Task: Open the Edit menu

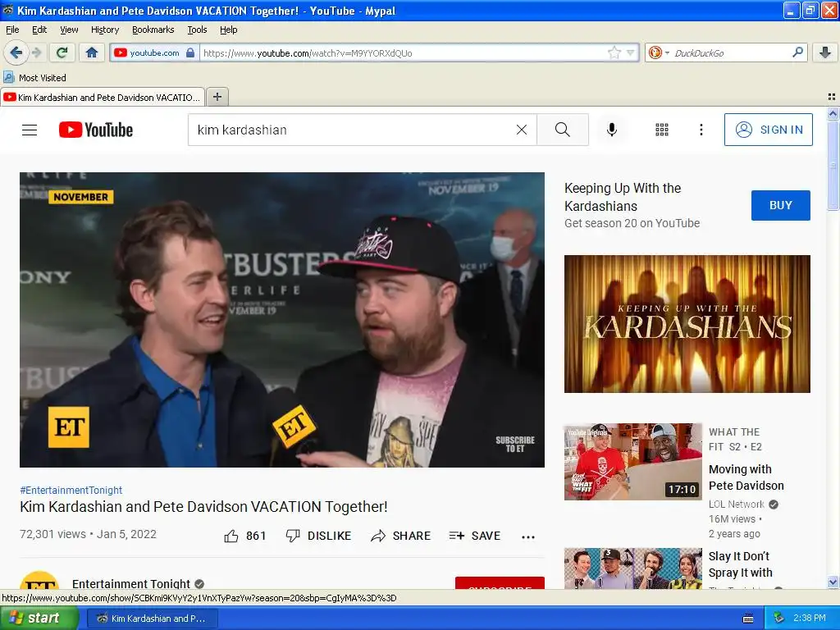Action: point(39,30)
